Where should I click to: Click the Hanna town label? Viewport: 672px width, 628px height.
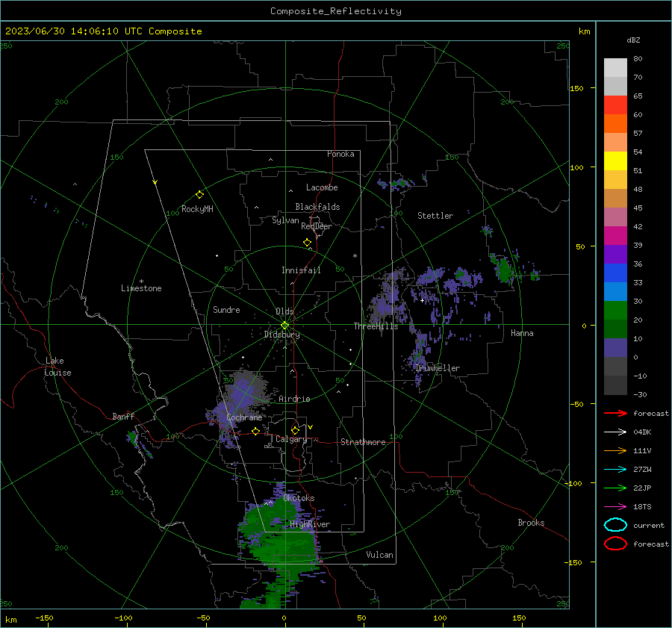[x=522, y=333]
